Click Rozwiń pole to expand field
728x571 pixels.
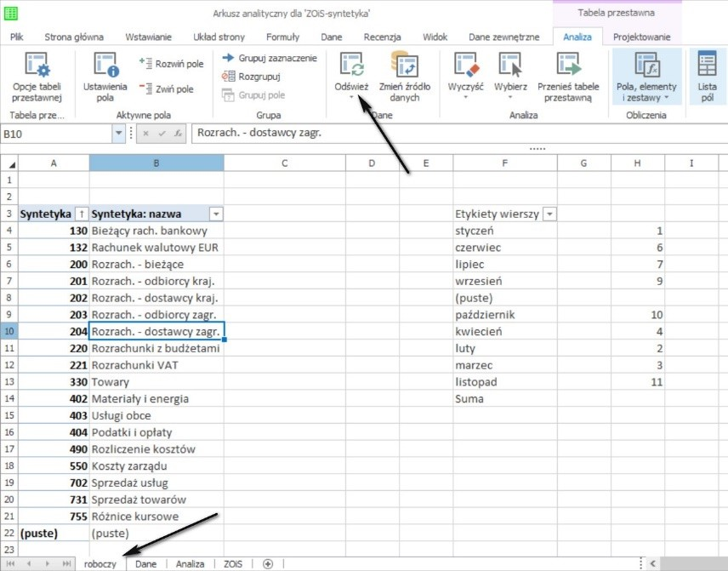tap(171, 64)
